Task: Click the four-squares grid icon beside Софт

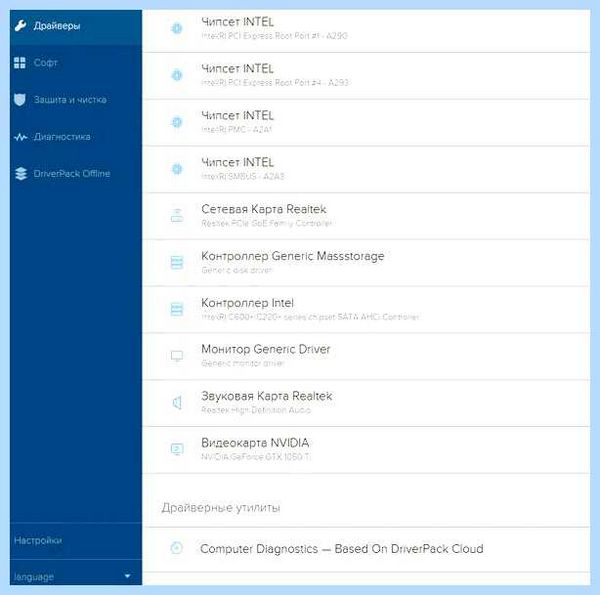Action: [20, 63]
